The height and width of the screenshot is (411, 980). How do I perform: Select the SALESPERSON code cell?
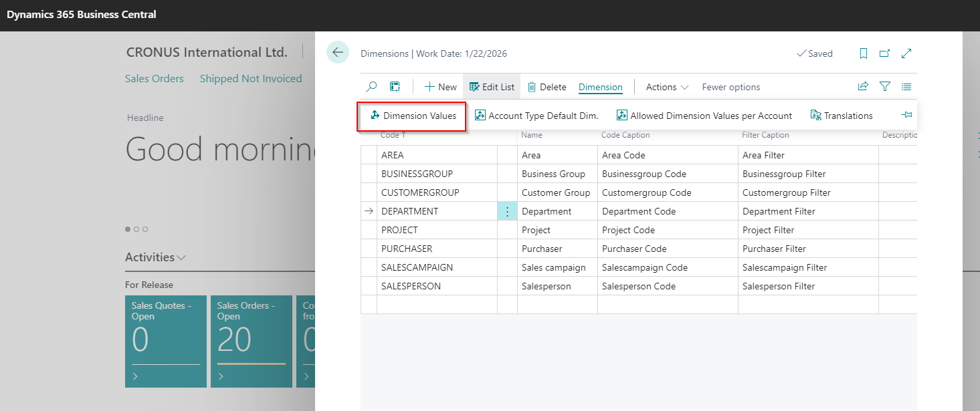437,286
